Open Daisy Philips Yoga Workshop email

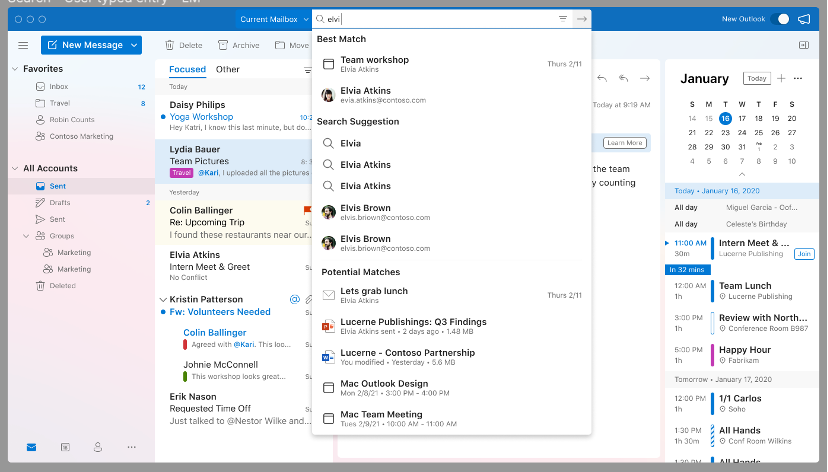[x=234, y=116]
